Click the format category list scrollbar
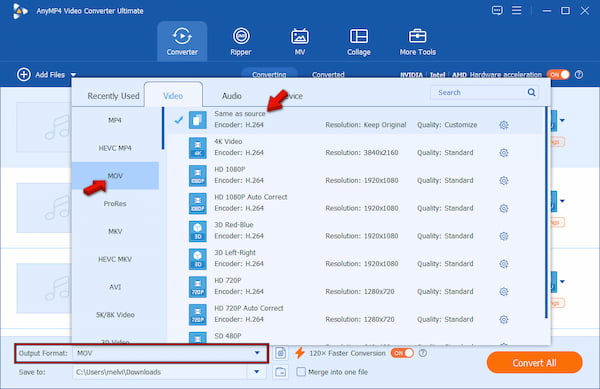This screenshot has height=389, width=600. 163,128
